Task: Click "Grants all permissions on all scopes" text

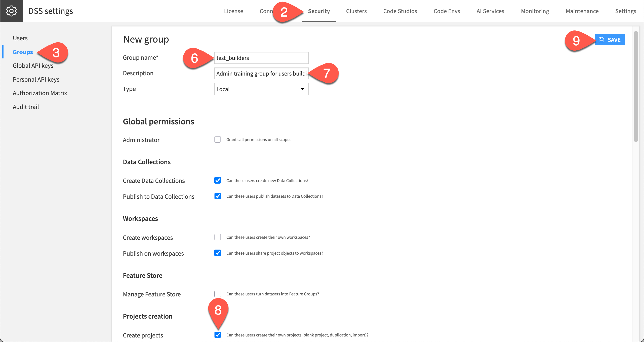Action: click(259, 140)
